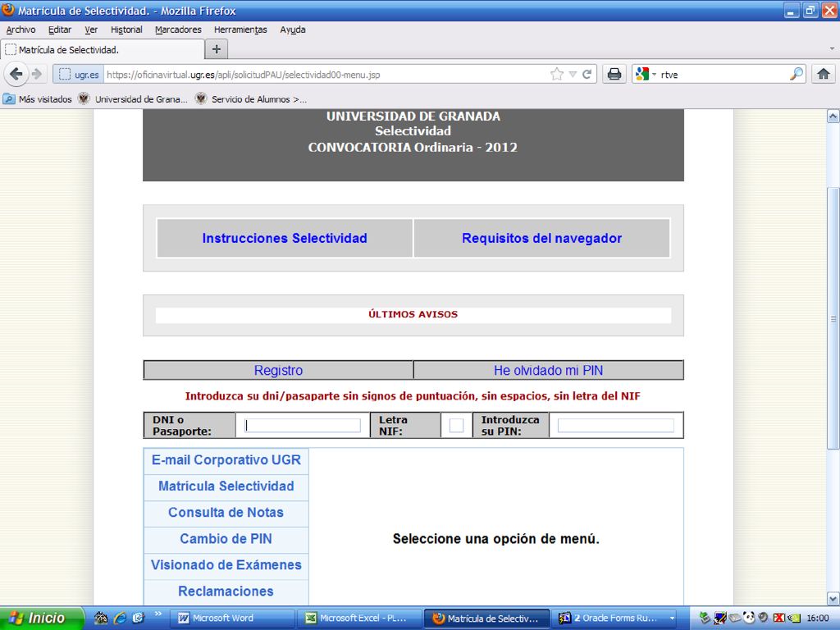Click the third quick launch icon

138,618
